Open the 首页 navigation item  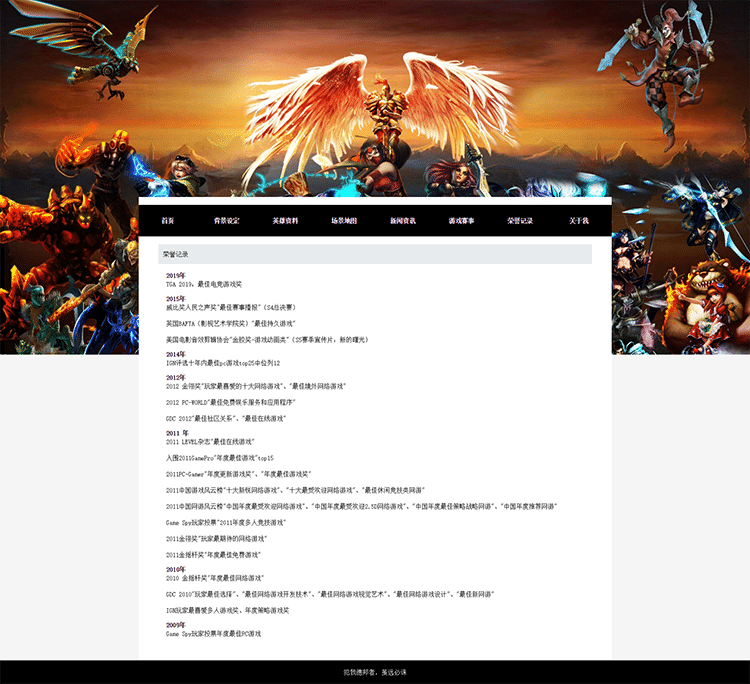167,220
